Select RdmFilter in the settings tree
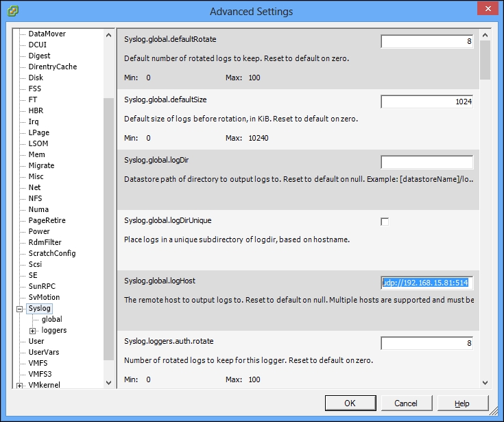 (x=45, y=242)
